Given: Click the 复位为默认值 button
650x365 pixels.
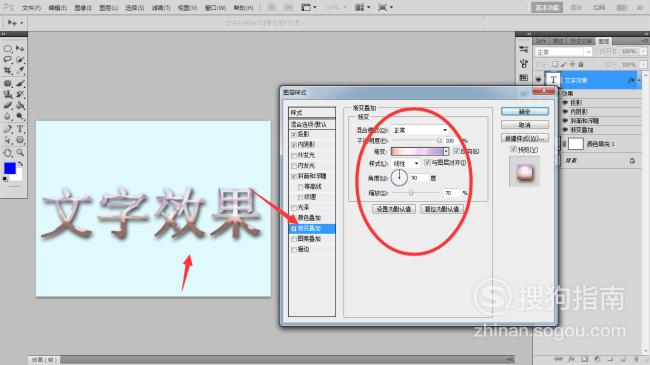Looking at the screenshot, I should [441, 209].
